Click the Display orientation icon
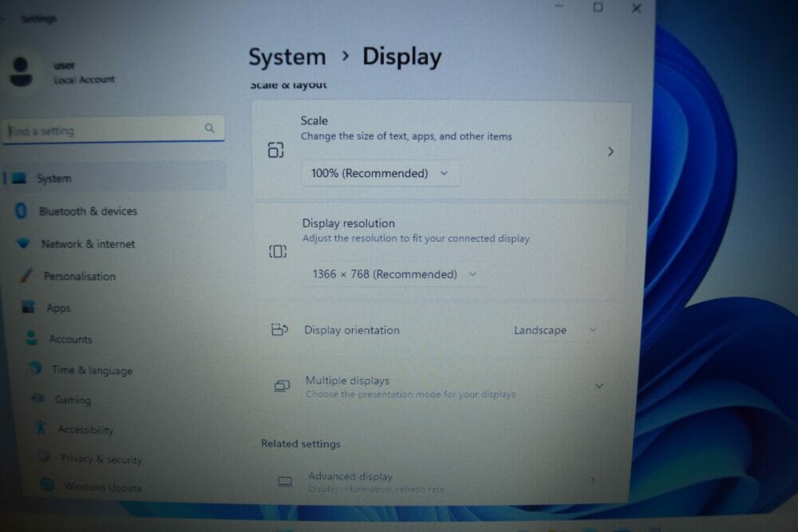This screenshot has height=532, width=798. coord(279,329)
